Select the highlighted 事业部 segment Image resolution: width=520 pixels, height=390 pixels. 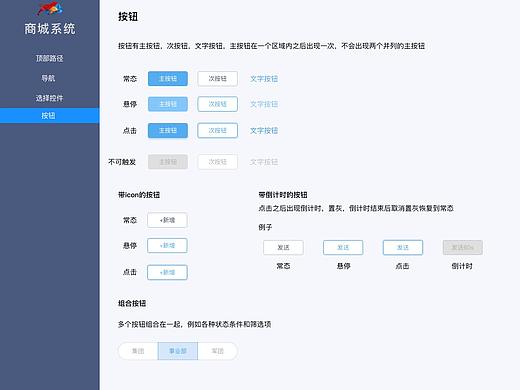click(x=178, y=351)
